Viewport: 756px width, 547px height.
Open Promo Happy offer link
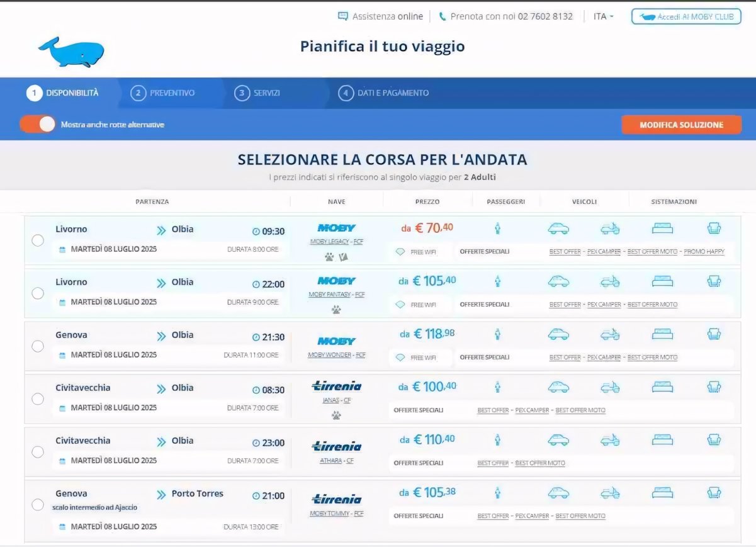pos(704,252)
